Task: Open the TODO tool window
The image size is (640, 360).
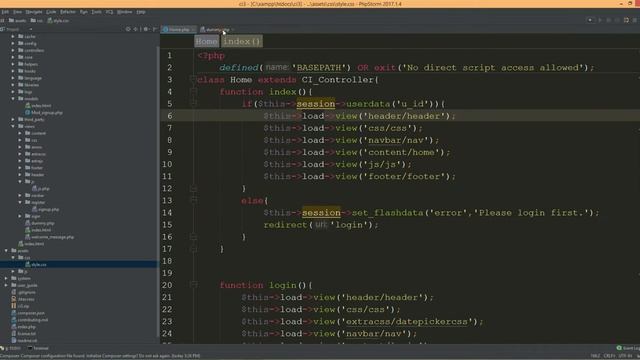Action: click(x=11, y=348)
